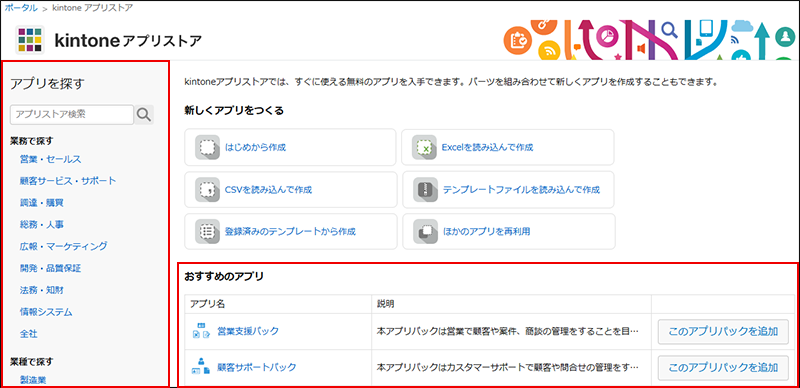The height and width of the screenshot is (388, 800).
Task: Add the 営業支援パック app pack
Action: [723, 331]
